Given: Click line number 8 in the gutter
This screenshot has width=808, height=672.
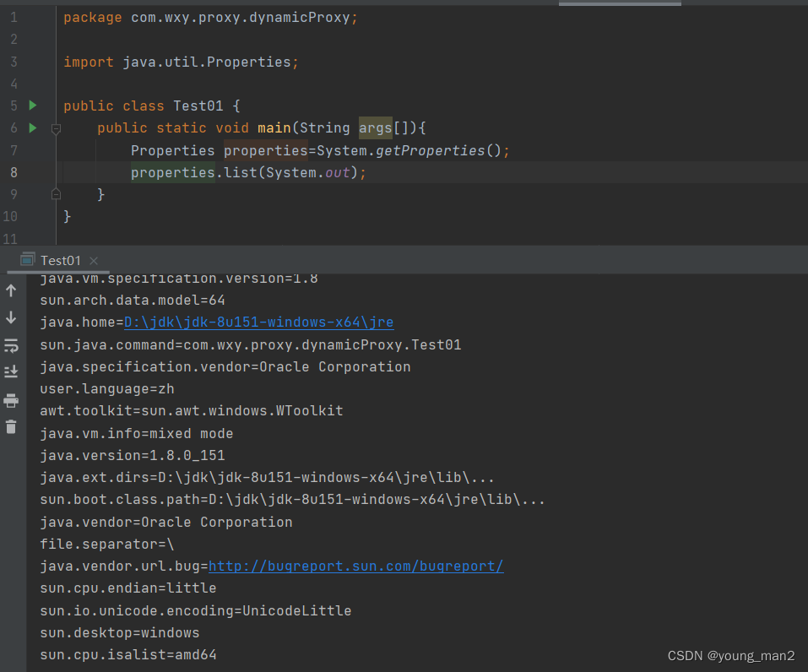Looking at the screenshot, I should point(14,172).
